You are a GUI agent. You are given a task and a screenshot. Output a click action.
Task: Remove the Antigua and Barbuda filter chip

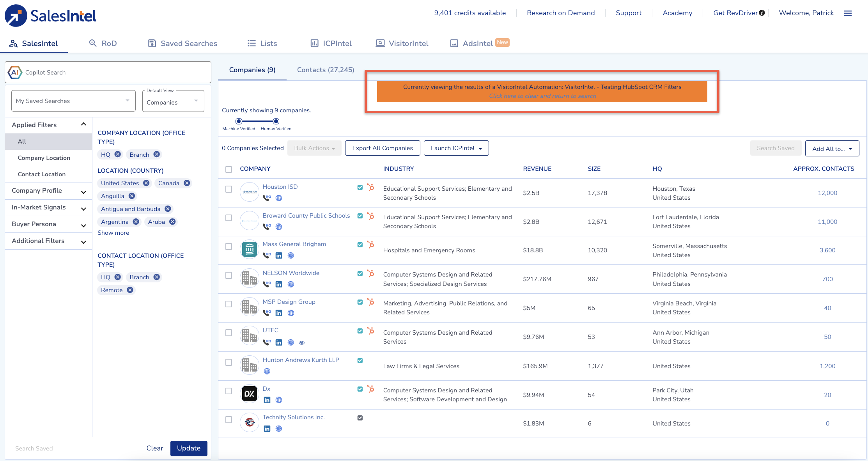pyautogui.click(x=168, y=209)
